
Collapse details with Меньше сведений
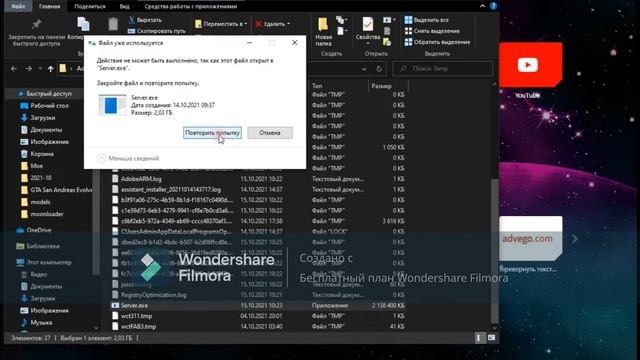coord(128,158)
